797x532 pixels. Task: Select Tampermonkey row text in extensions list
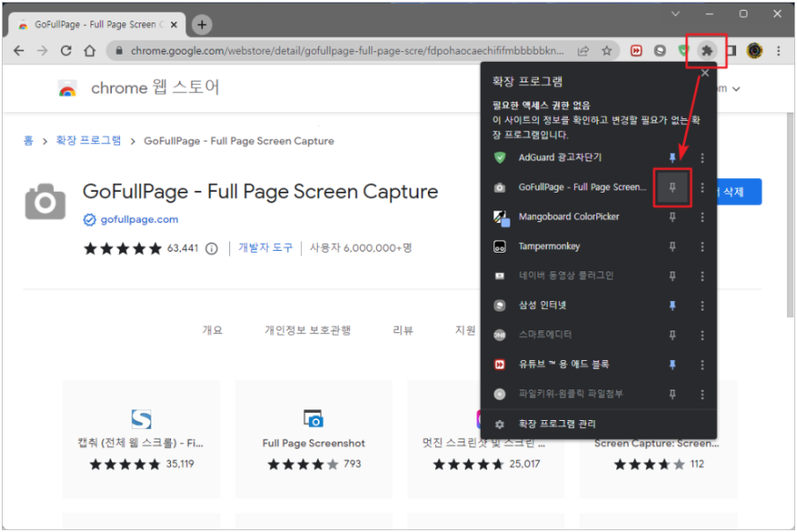point(549,246)
